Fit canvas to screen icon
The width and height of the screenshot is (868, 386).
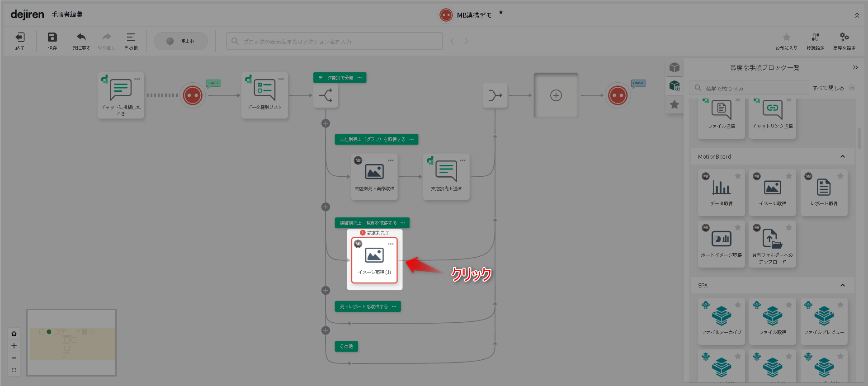(14, 370)
